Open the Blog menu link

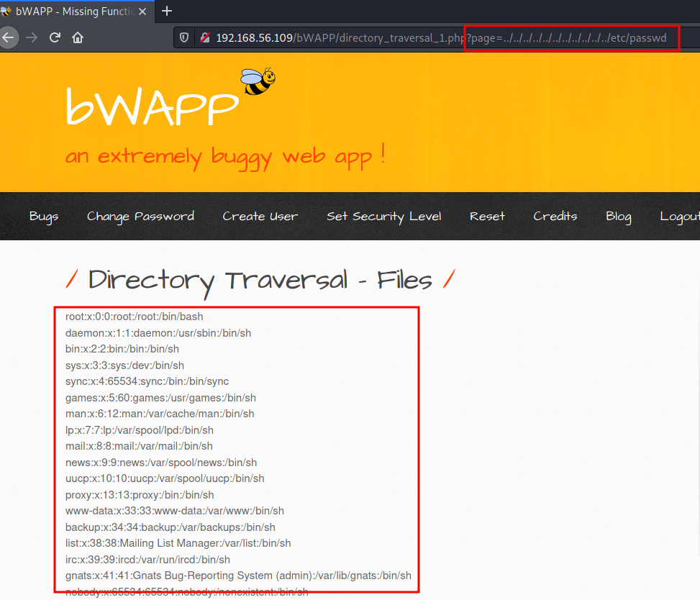pos(619,217)
